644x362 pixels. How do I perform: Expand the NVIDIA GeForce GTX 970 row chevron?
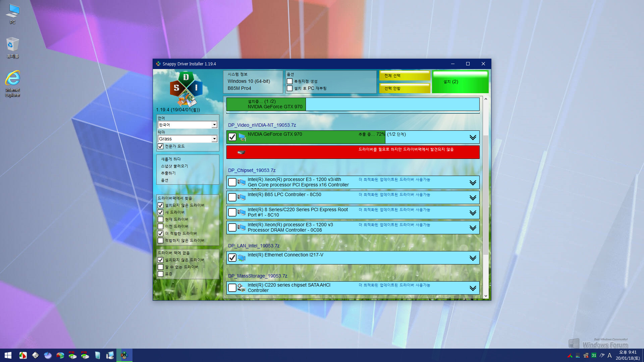click(x=473, y=137)
